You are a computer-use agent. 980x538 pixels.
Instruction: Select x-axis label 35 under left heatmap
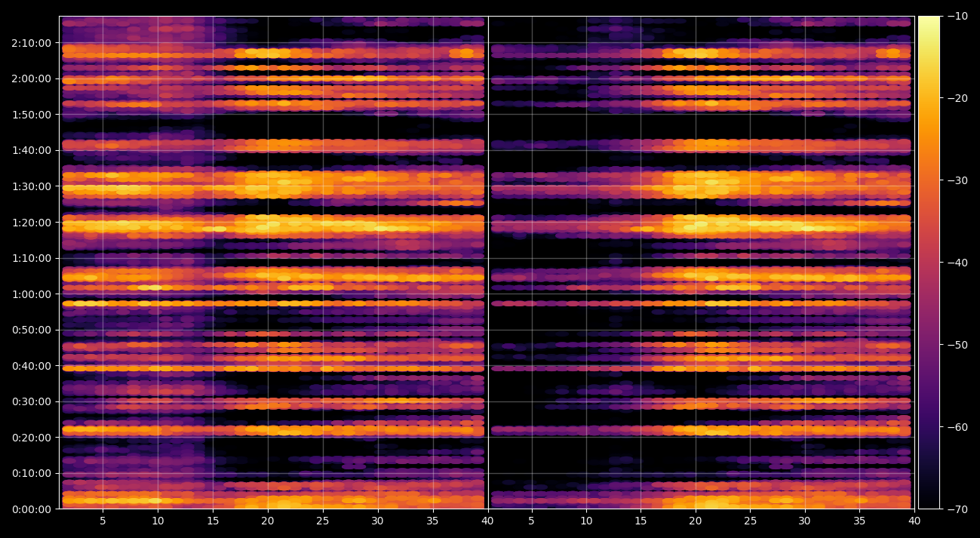433,521
